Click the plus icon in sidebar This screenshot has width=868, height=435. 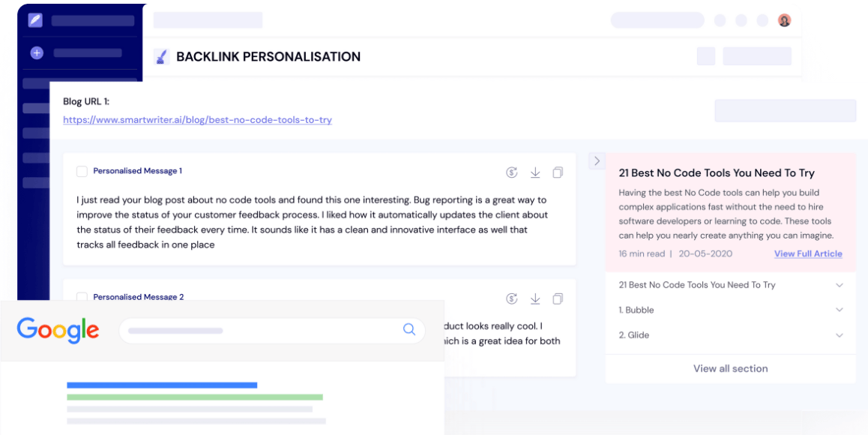(x=37, y=53)
